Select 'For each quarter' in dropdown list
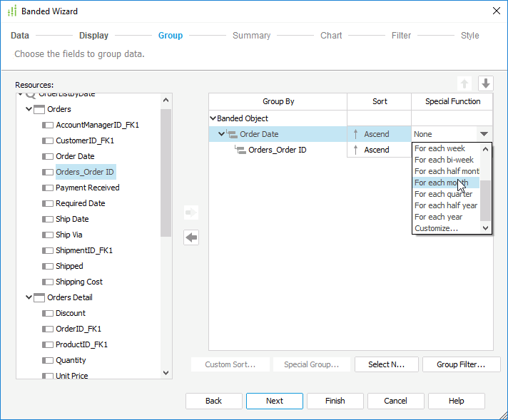Image resolution: width=508 pixels, height=420 pixels. 443,194
